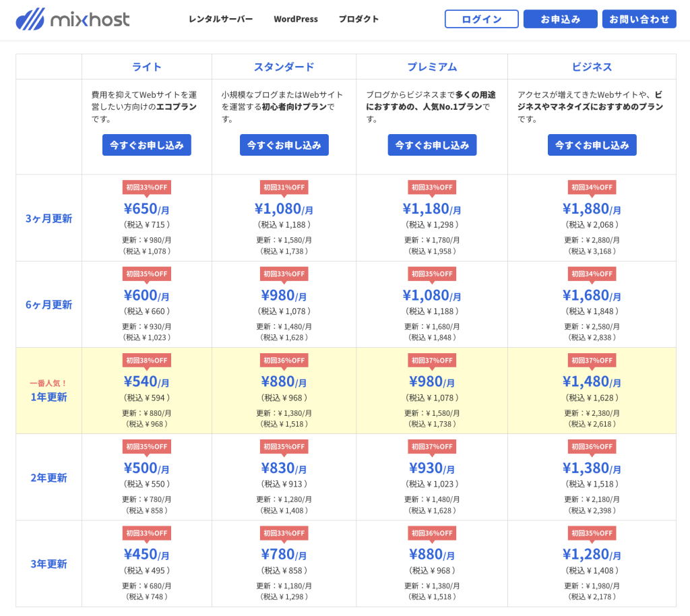Click 今すぐお申し込み under プレミアム
Screen dimensions: 690x616
point(432,145)
